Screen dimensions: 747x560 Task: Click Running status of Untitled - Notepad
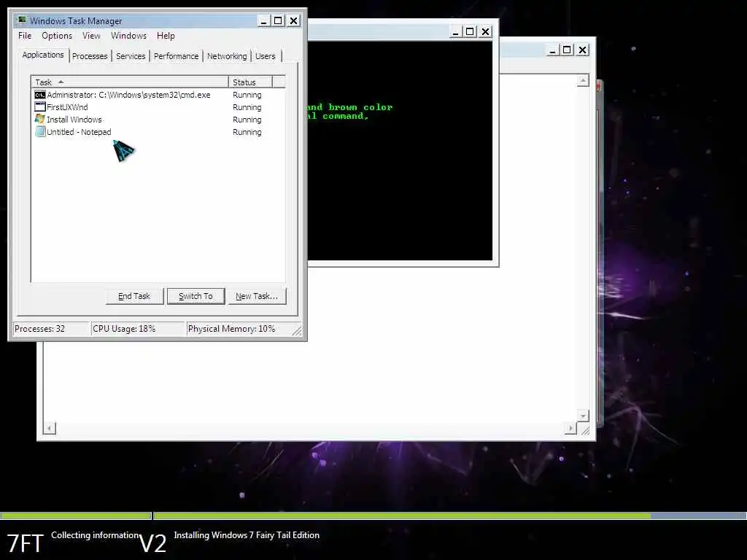tap(247, 132)
